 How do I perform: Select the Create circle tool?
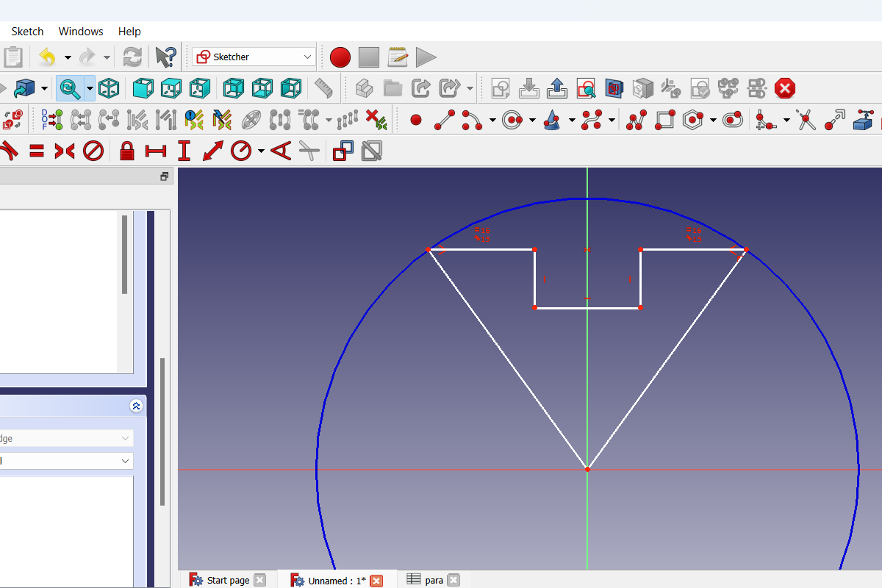[x=512, y=120]
